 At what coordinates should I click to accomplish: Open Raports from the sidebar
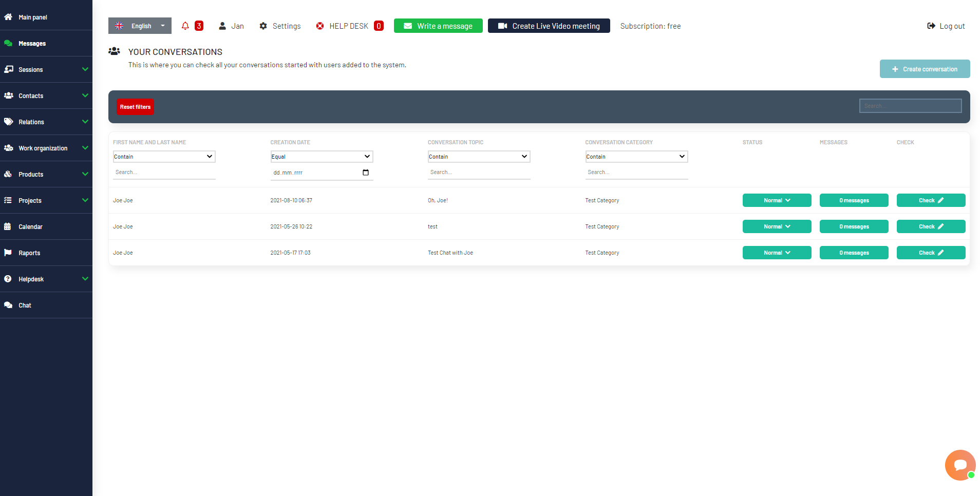29,253
